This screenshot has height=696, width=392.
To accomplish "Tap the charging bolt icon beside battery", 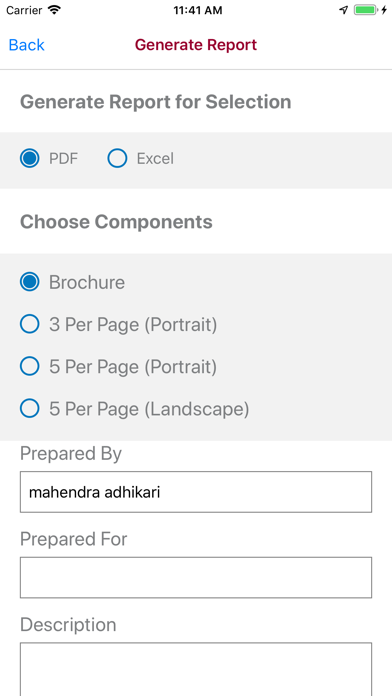I will (384, 10).
